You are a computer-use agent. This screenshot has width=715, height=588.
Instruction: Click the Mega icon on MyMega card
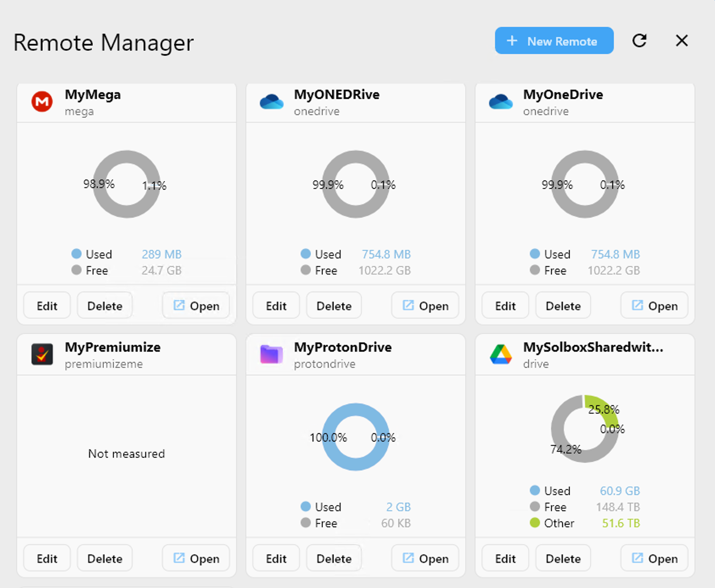tap(41, 101)
